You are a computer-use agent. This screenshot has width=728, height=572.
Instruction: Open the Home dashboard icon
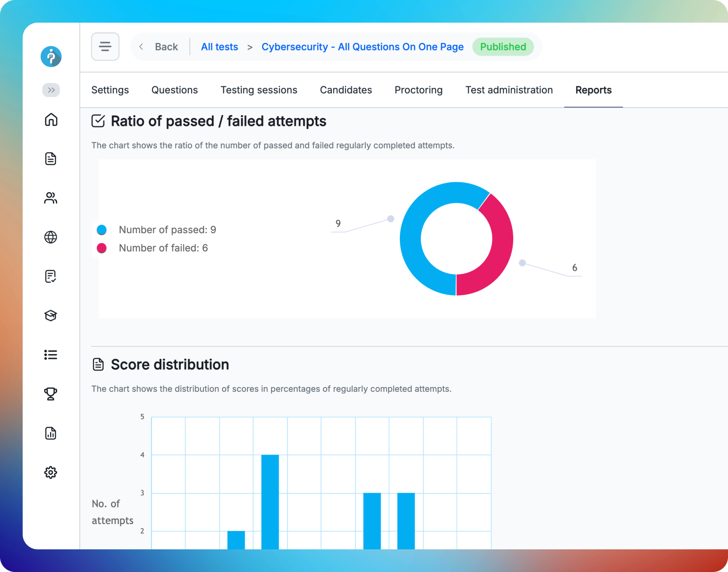[x=51, y=120]
